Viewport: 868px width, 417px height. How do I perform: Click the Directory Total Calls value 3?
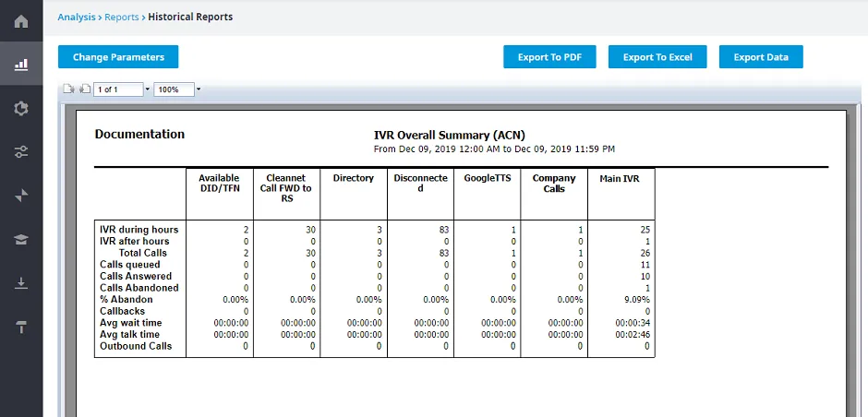click(x=380, y=254)
